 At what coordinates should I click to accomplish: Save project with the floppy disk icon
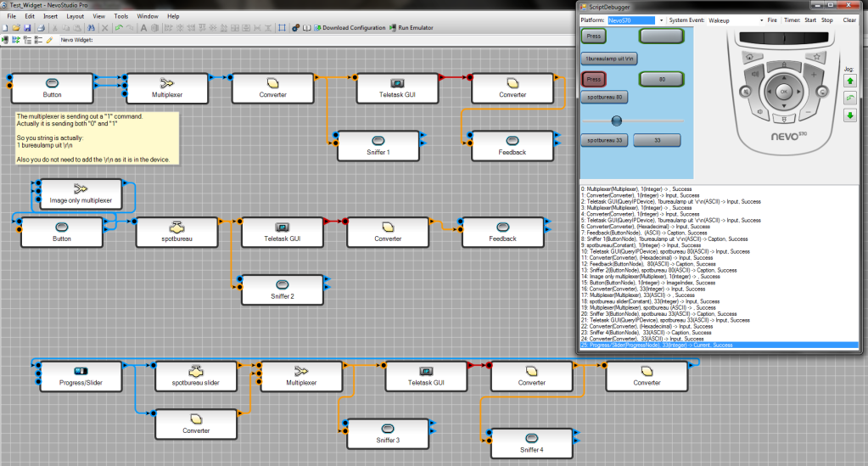(26, 28)
